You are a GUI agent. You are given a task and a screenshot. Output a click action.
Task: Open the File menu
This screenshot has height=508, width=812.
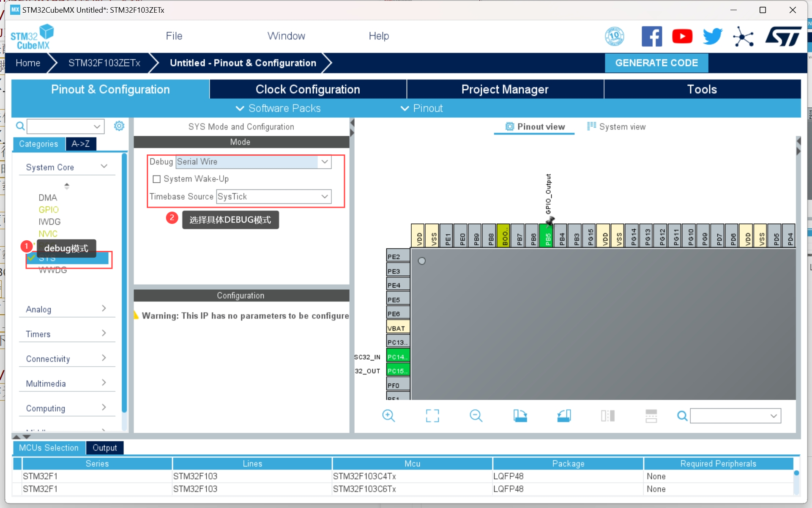coord(174,36)
